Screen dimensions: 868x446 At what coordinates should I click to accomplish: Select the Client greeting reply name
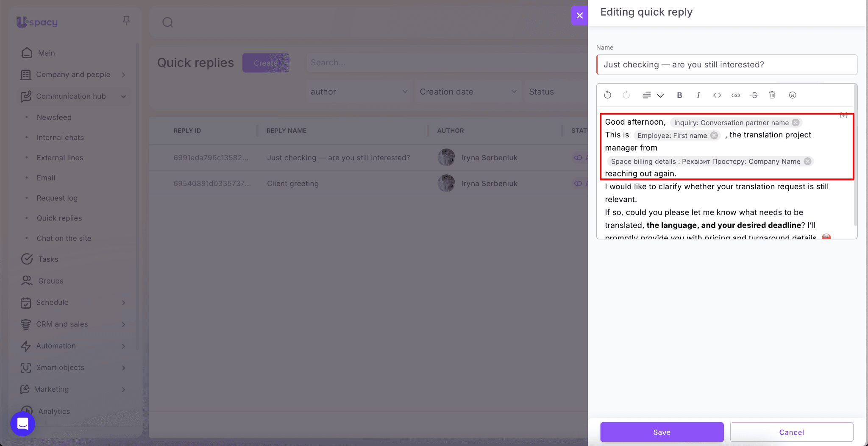point(293,184)
